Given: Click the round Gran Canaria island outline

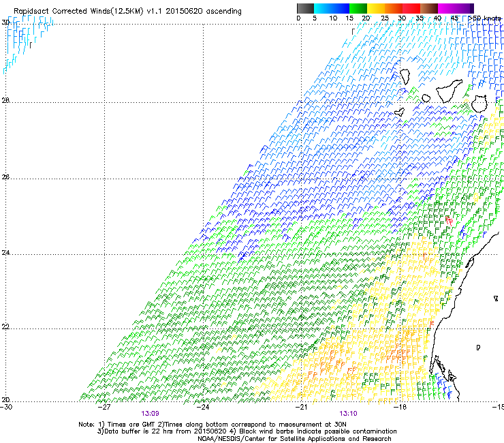Looking at the screenshot, I should pos(479,104).
